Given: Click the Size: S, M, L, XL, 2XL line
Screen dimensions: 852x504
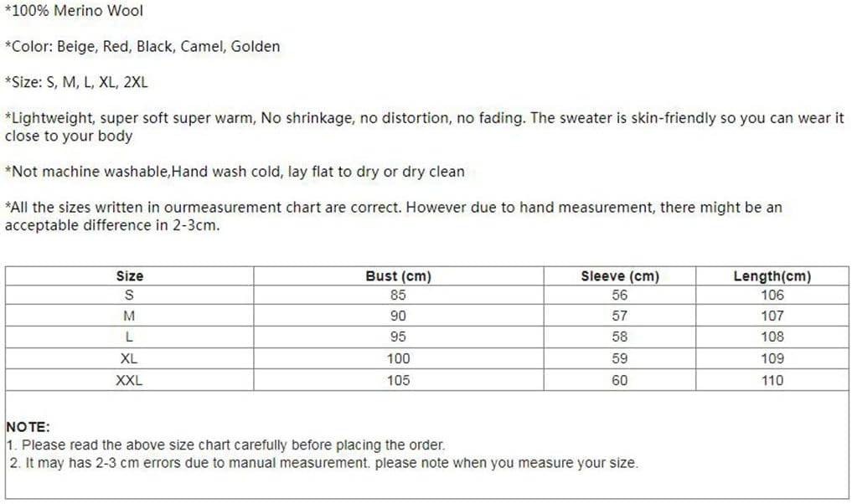Looking at the screenshot, I should pos(76,82).
